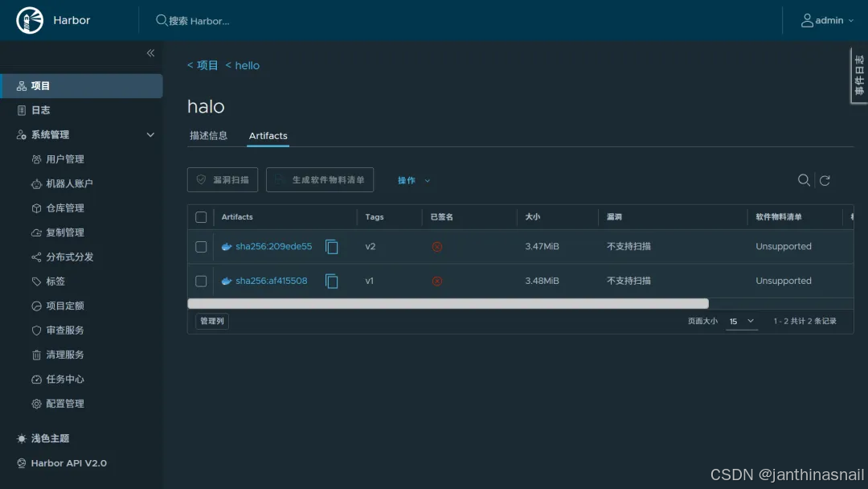868x489 pixels.
Task: Click 不支持扫描 in the v2 row
Action: point(628,246)
